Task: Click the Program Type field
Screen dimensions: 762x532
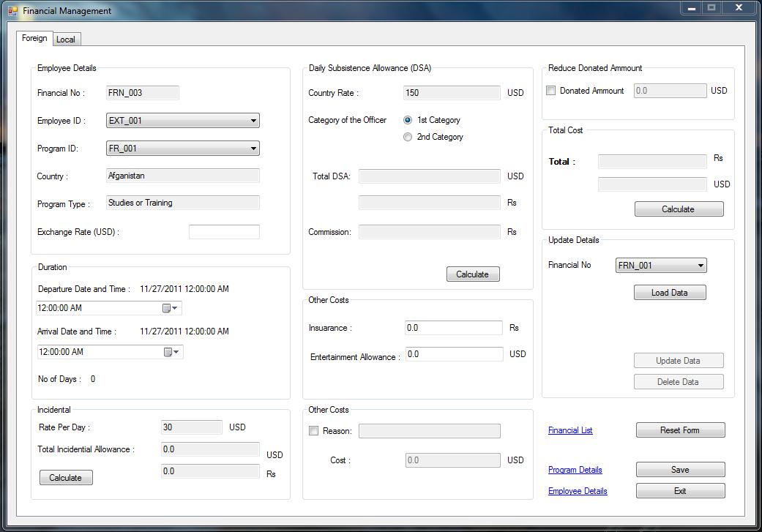Action: pos(183,203)
